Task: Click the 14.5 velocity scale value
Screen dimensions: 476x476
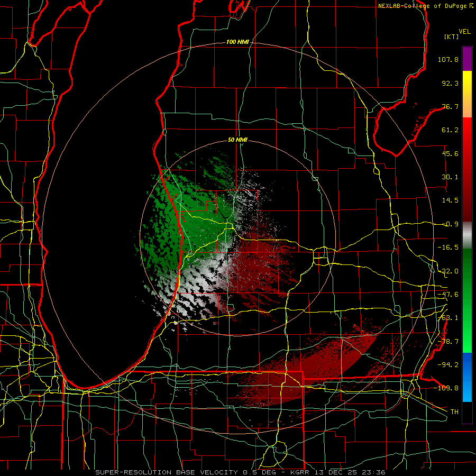Action: click(x=450, y=200)
